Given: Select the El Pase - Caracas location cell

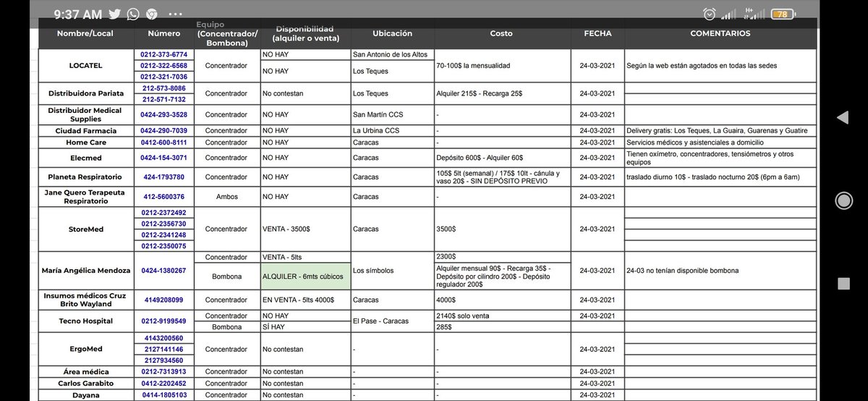Looking at the screenshot, I should point(392,321).
